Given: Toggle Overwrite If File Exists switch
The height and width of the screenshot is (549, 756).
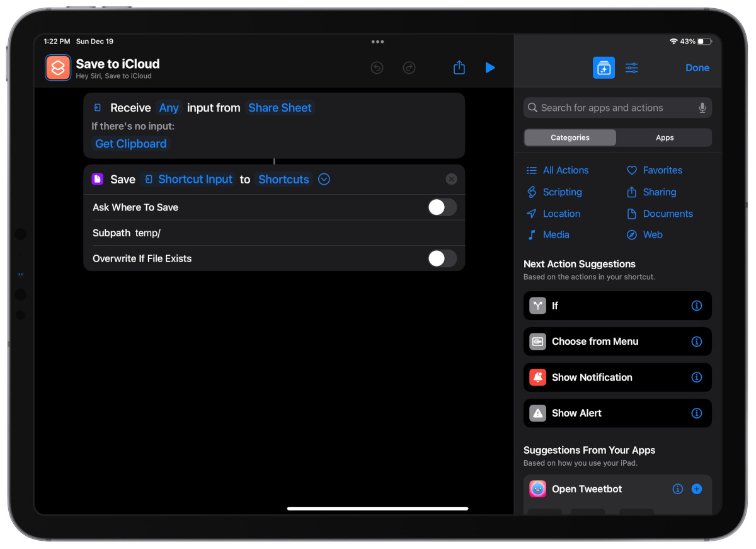Looking at the screenshot, I should [x=442, y=258].
